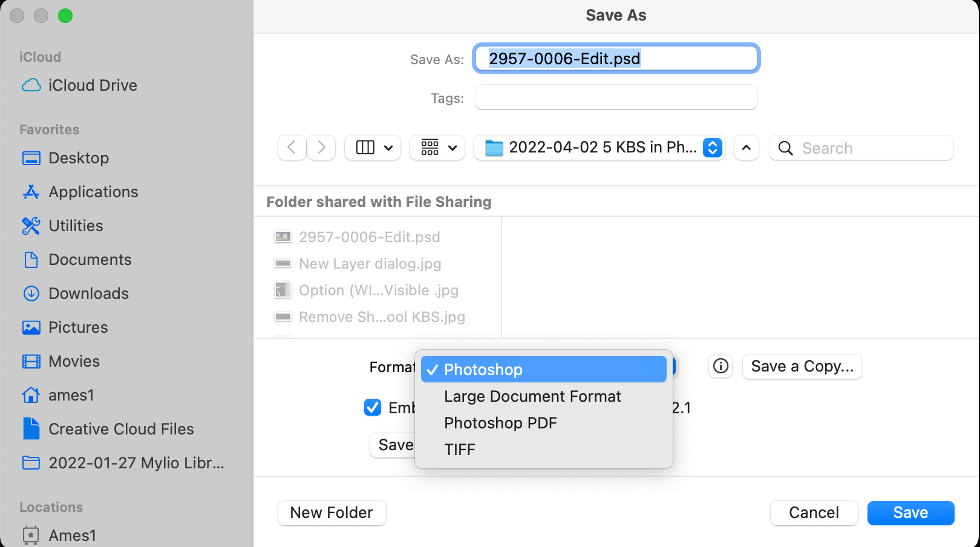Open the icon grouping dropdown
Viewport: 980px width, 547px height.
point(437,148)
